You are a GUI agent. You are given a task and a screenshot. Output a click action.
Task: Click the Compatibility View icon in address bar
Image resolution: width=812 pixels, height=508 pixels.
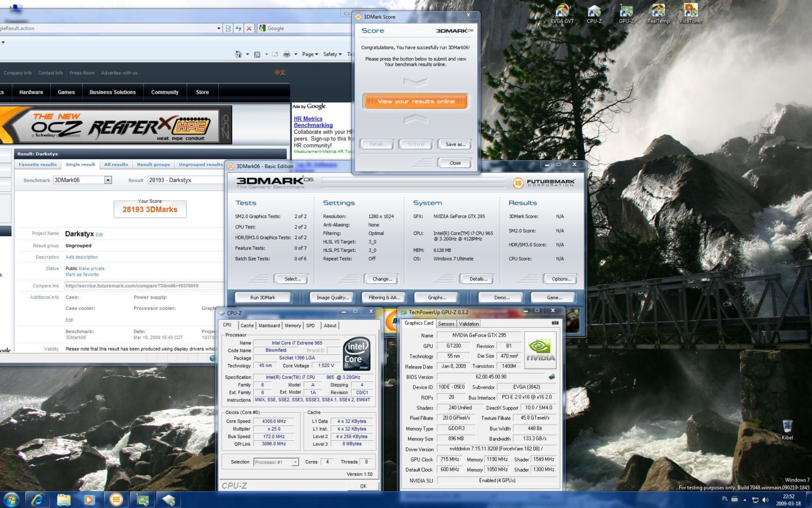tap(228, 28)
